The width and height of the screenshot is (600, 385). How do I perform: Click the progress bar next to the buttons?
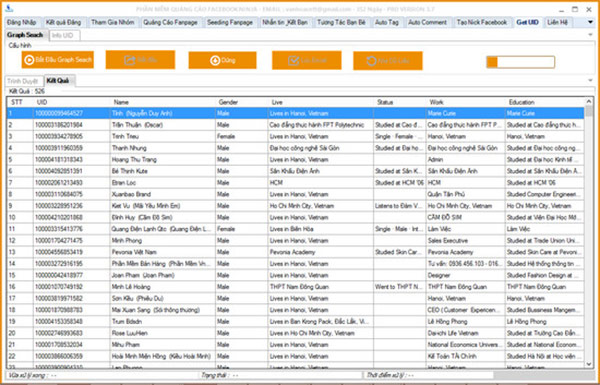click(x=520, y=62)
